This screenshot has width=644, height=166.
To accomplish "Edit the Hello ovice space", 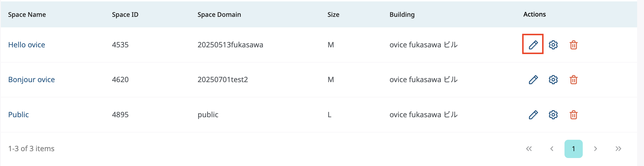I will tap(533, 44).
